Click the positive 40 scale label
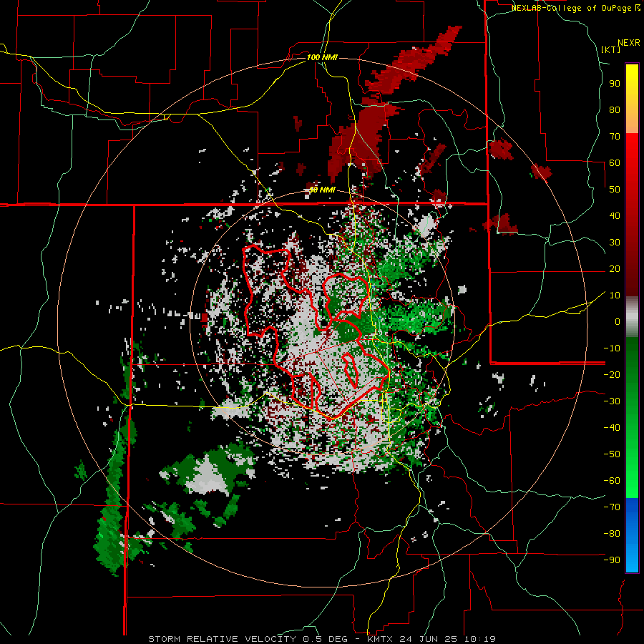 pos(615,216)
